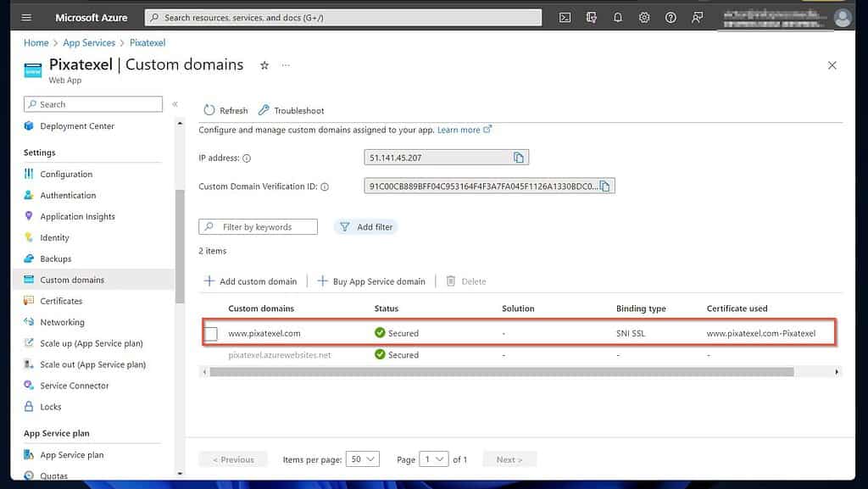Screen dimensions: 868x489
Task: Collapse the sidebar with the double chevron
Action: point(175,104)
